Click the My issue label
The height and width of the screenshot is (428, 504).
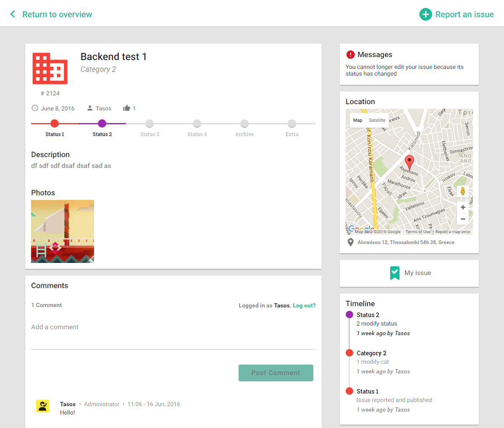click(418, 273)
